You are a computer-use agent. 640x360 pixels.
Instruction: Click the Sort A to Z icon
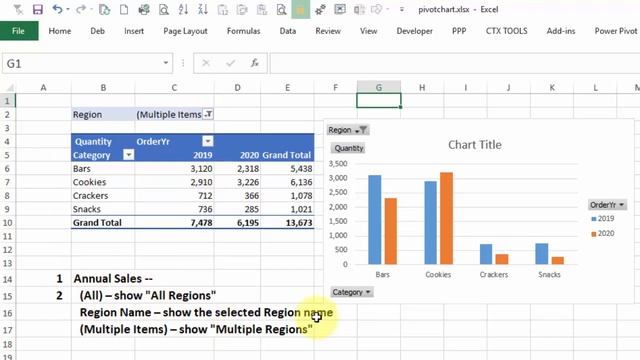[x=183, y=9]
